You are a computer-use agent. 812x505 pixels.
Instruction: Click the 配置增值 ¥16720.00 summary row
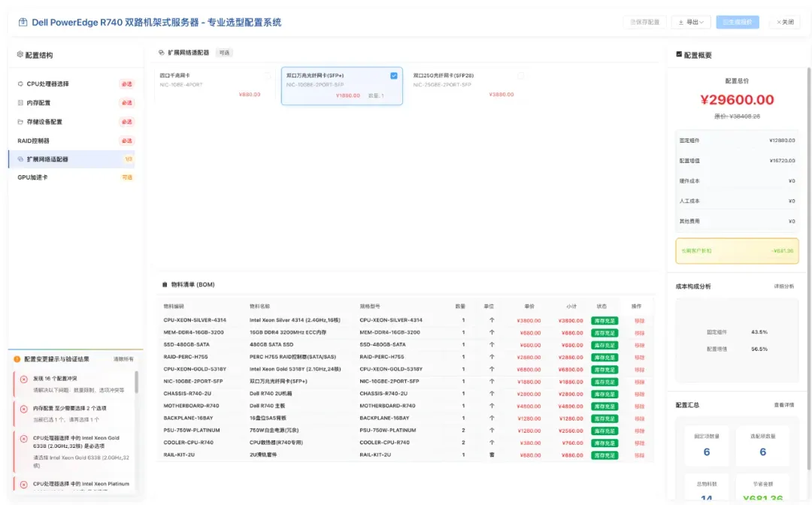737,161
